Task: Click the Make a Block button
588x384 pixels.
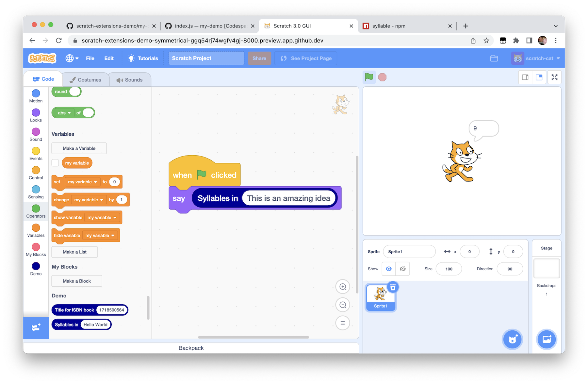Action: click(x=76, y=281)
